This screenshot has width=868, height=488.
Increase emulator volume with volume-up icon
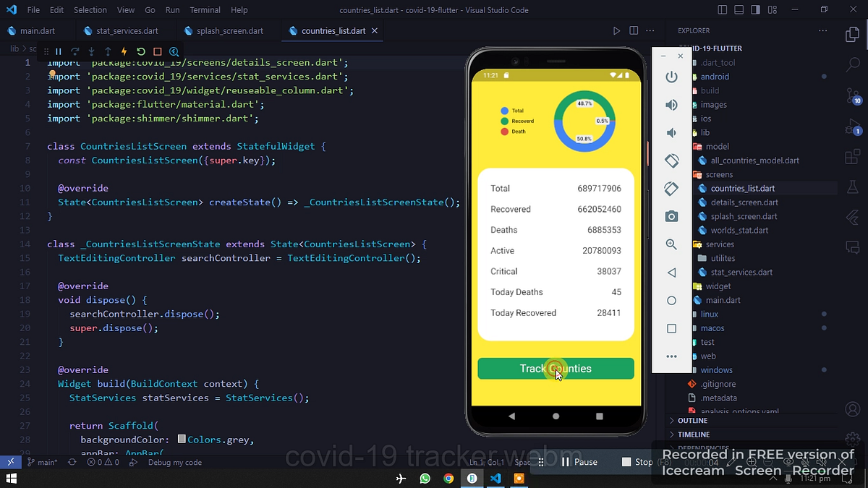(x=671, y=105)
